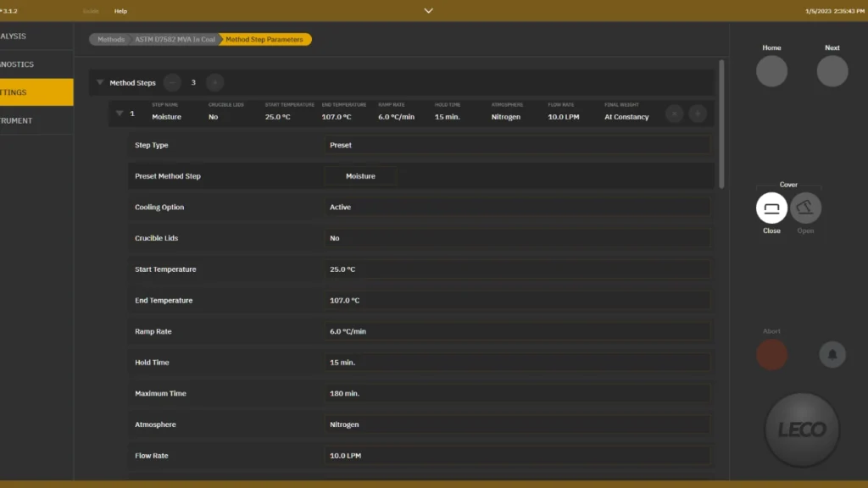Open the Diagnostics sidebar tab
The height and width of the screenshot is (488, 868).
[x=36, y=64]
